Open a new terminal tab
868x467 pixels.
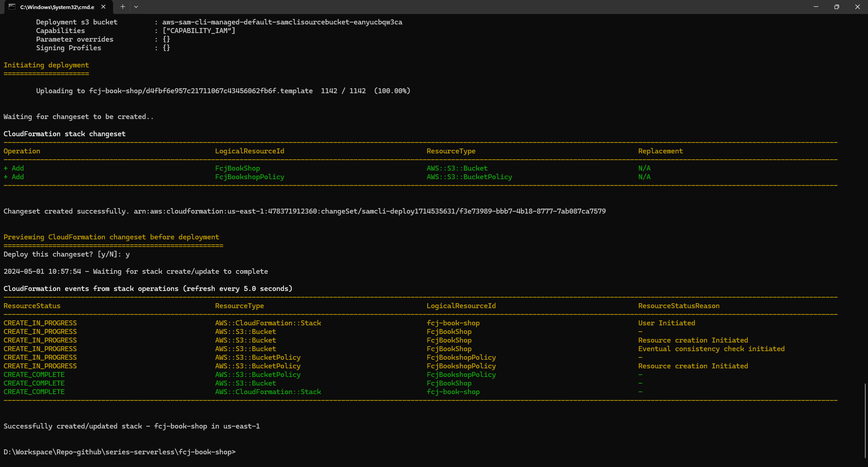click(123, 7)
